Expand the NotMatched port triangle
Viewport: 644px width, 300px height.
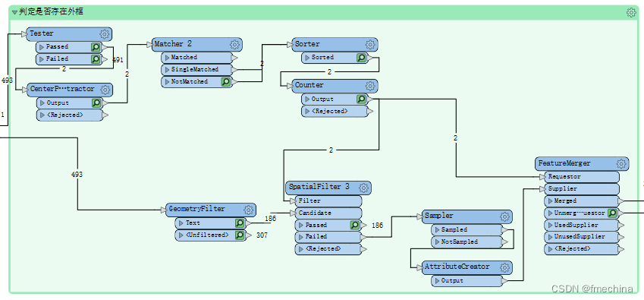tap(167, 82)
